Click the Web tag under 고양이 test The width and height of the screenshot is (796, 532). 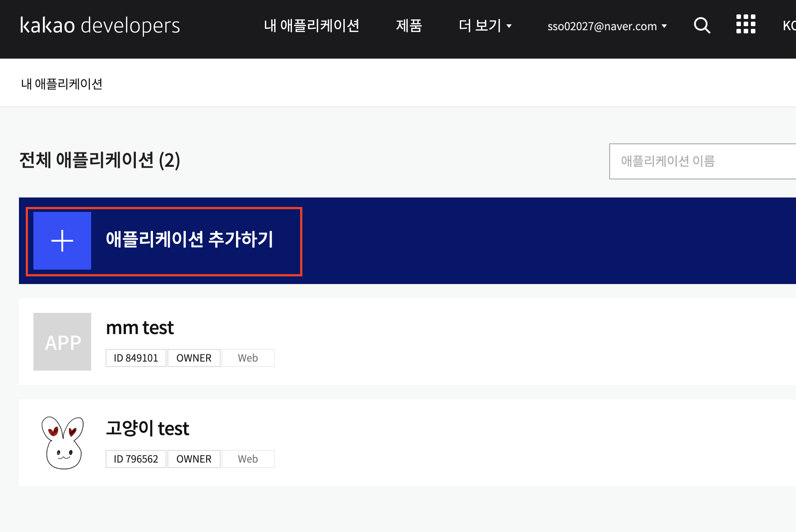tap(248, 459)
